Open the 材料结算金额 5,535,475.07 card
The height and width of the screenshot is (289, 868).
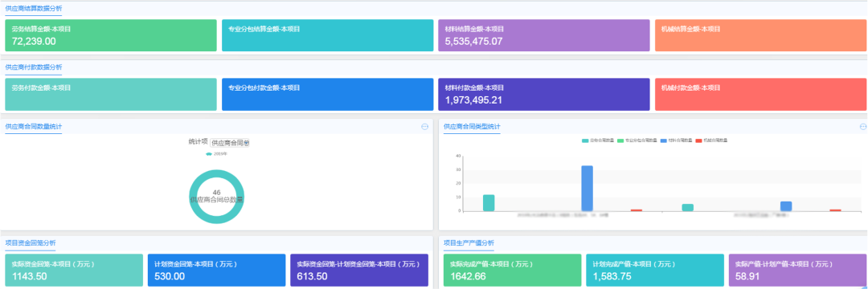pyautogui.click(x=544, y=35)
